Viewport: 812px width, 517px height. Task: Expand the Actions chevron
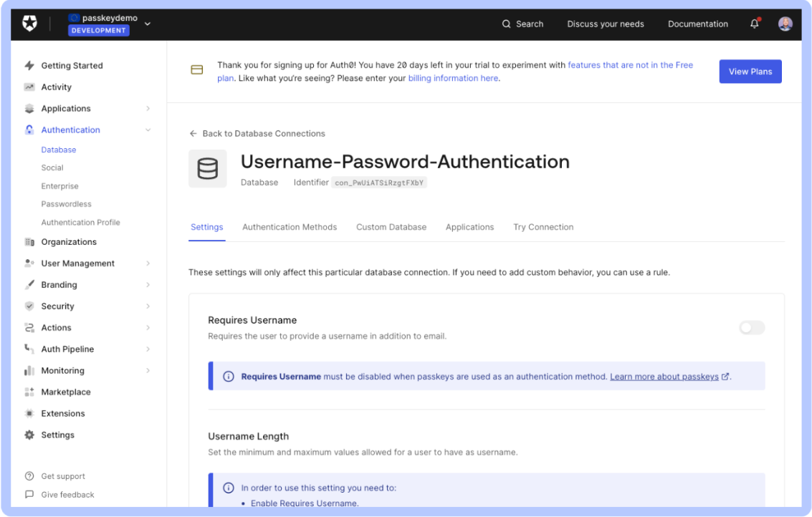click(148, 327)
